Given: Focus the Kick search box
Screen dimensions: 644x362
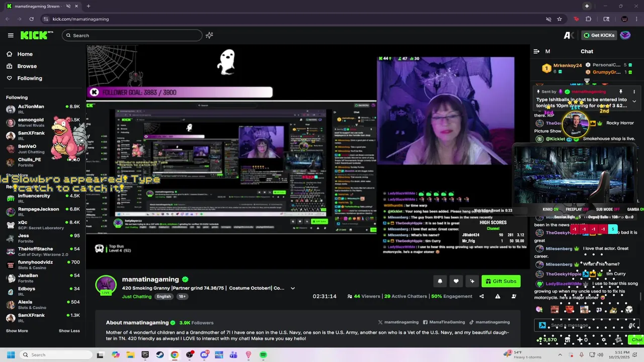Looking at the screenshot, I should pos(132,35).
